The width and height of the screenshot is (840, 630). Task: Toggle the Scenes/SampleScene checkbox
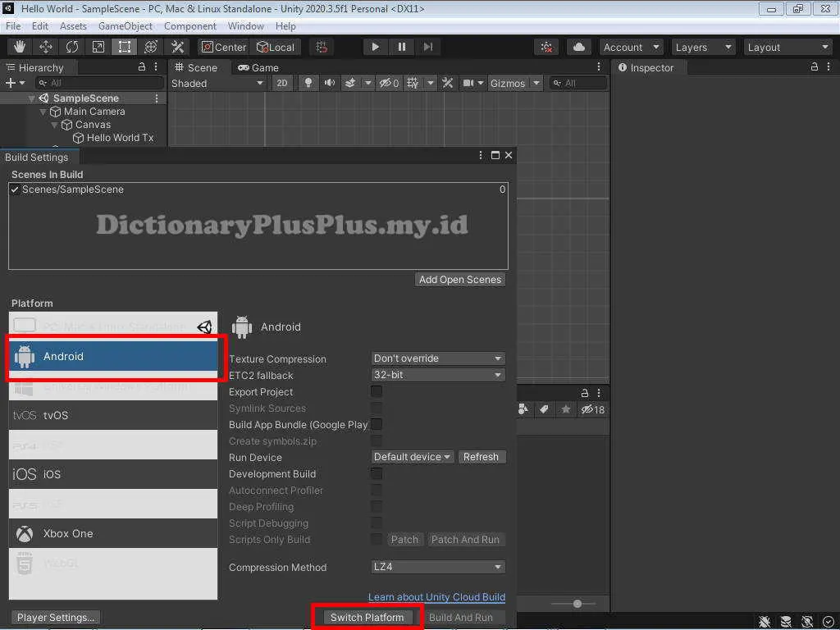point(15,189)
